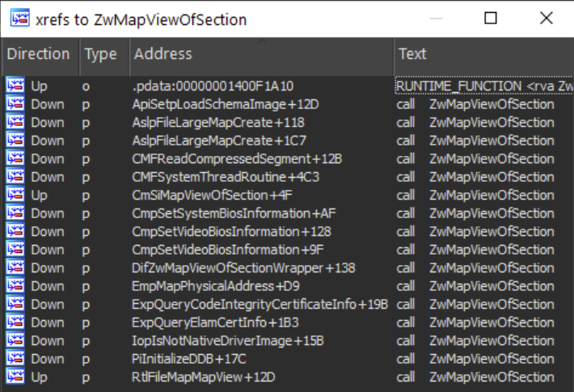The height and width of the screenshot is (392, 574).
Task: Click the icon for CMFSystemThreadRoutine+4C3 row
Action: click(x=15, y=177)
